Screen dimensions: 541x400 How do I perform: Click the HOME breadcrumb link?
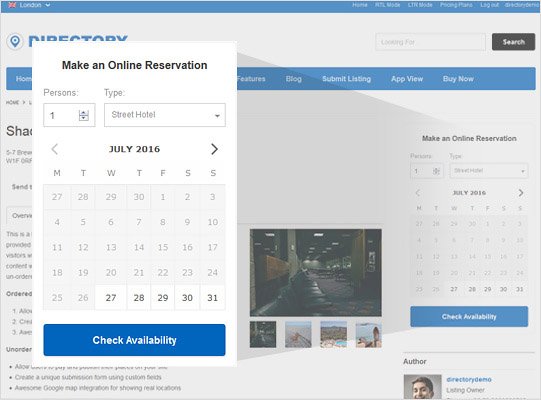click(x=12, y=103)
